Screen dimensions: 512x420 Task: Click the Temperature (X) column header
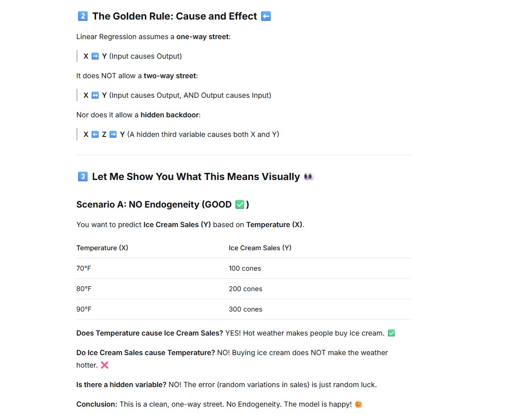pyautogui.click(x=102, y=248)
